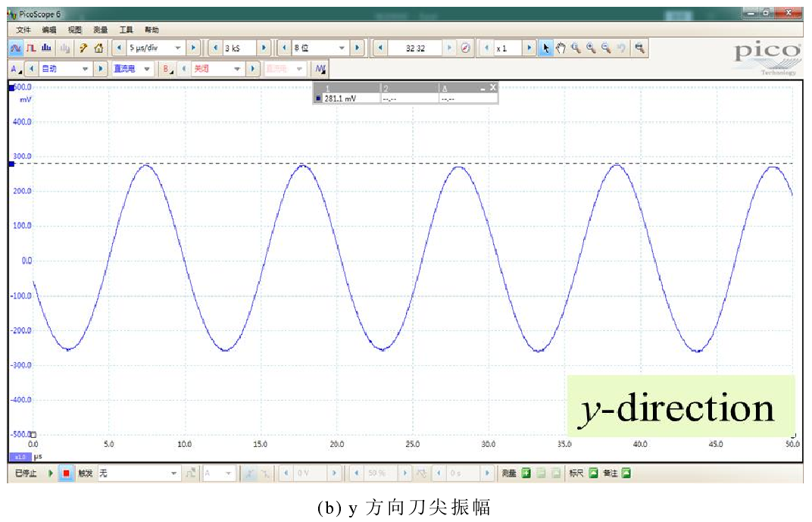Increase sample count next to 3 kS

tap(264, 48)
